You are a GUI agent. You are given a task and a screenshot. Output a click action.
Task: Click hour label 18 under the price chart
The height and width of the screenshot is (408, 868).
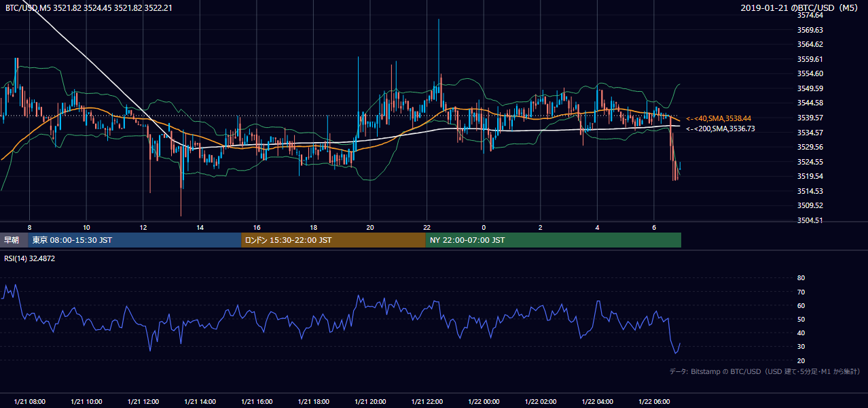pos(313,227)
